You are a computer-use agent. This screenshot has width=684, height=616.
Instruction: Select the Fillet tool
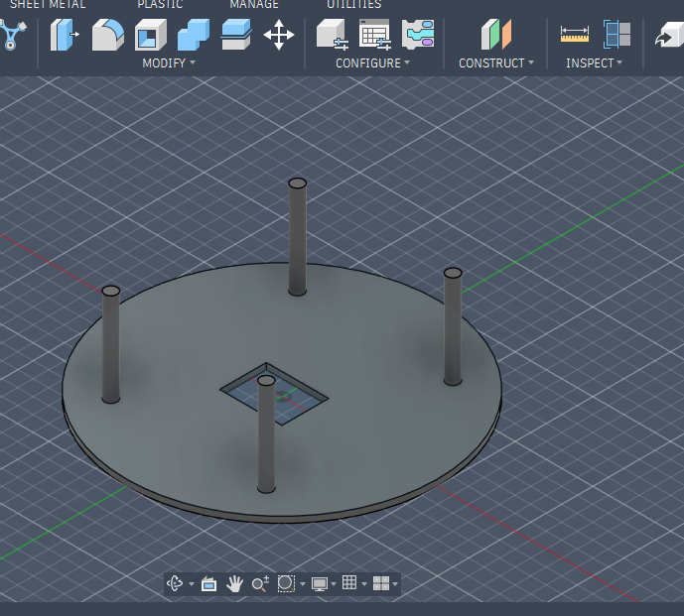click(x=108, y=35)
